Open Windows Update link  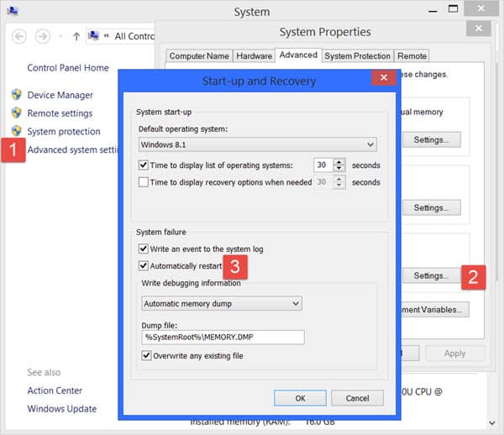coord(61,409)
